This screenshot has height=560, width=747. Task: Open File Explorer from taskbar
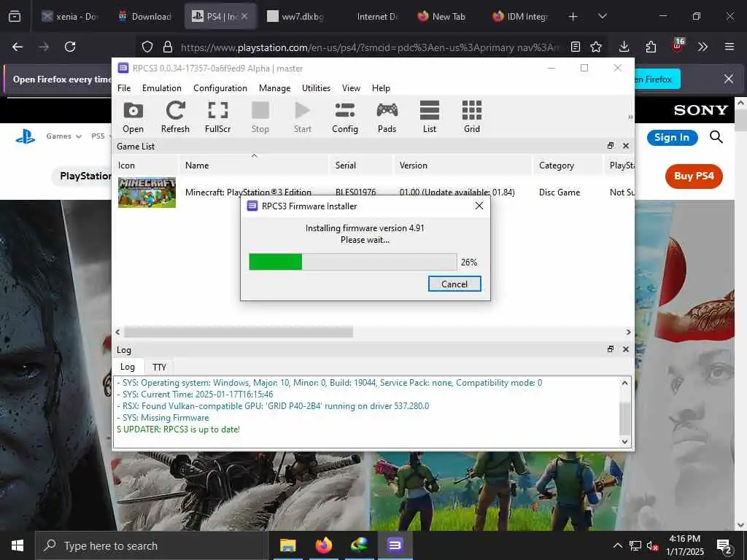[x=287, y=545]
